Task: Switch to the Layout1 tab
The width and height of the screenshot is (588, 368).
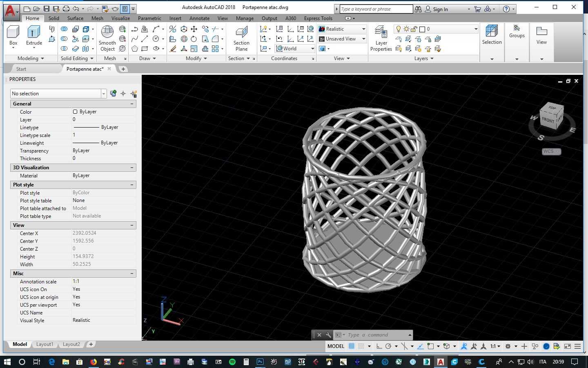Action: click(x=45, y=344)
